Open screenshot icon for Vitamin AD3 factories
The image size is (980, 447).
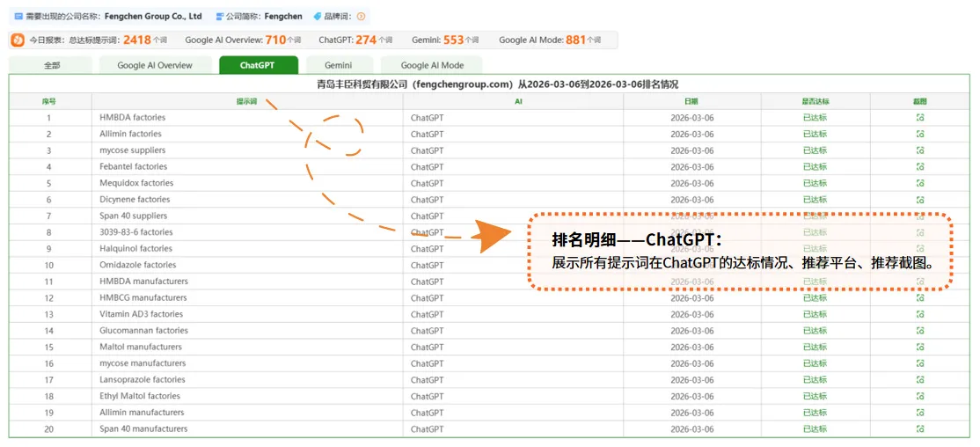point(920,314)
